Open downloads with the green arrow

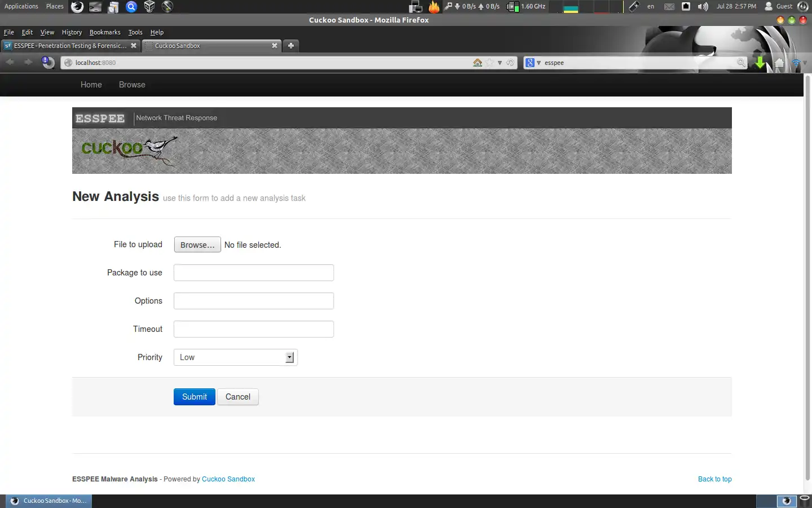coord(761,62)
